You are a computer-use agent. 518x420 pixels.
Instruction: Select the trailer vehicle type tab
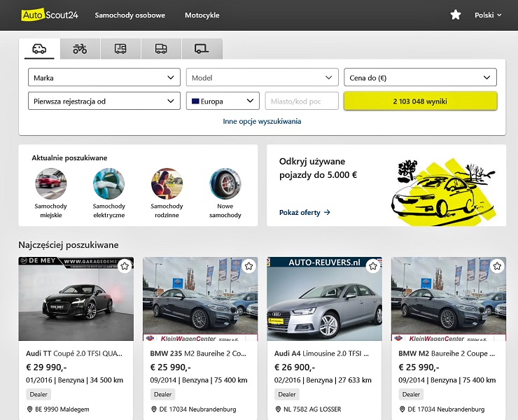[x=202, y=49]
